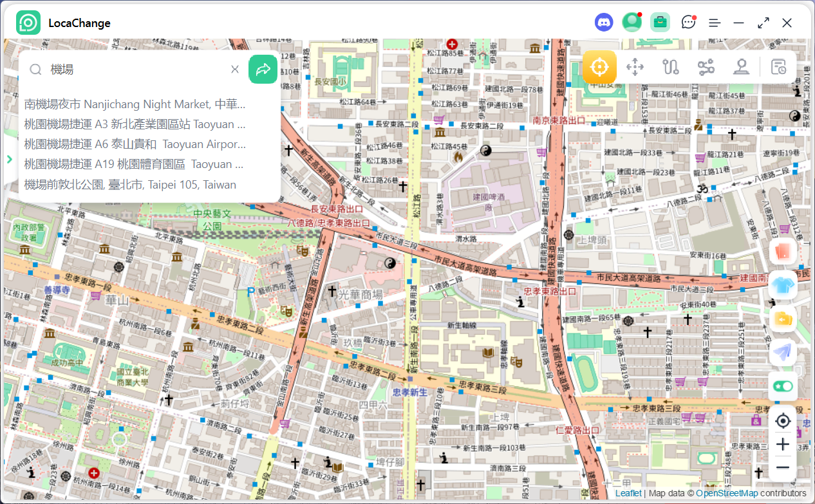Toggle the green switch on right sidebar

pos(783,386)
